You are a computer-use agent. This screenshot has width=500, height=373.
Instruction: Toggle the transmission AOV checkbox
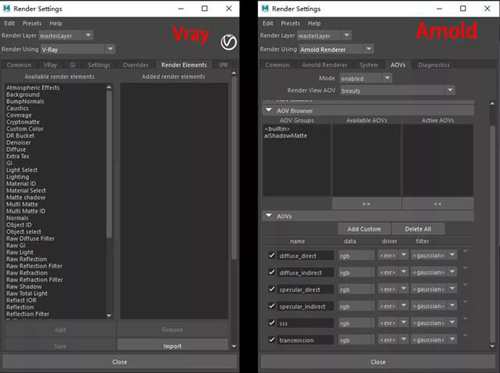pos(272,340)
